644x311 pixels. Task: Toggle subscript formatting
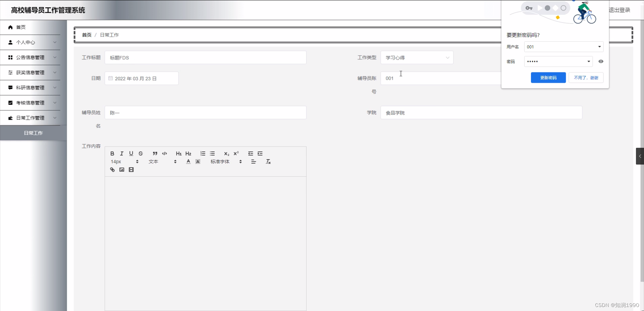tap(227, 154)
